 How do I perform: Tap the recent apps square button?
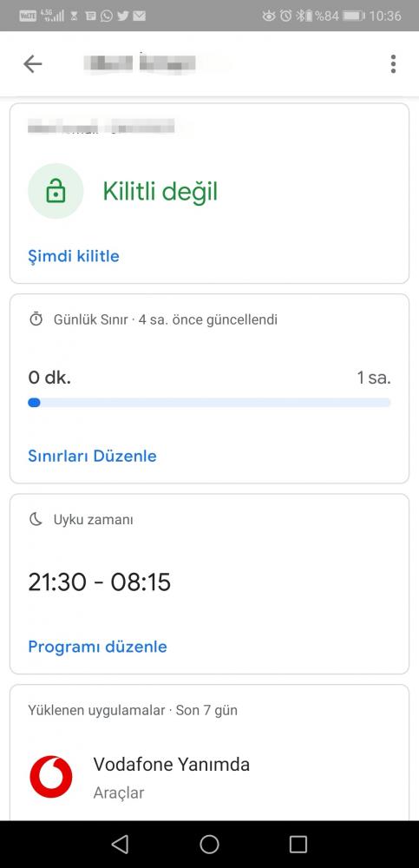pos(298,845)
